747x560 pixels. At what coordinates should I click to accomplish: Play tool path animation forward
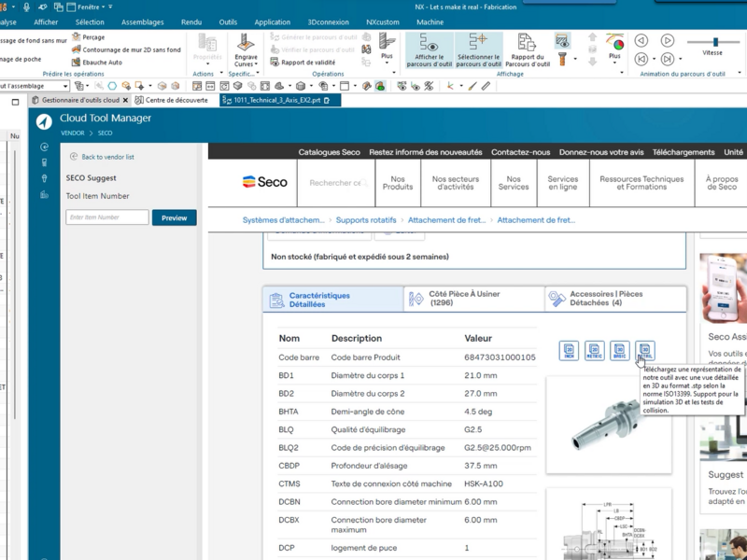(668, 40)
